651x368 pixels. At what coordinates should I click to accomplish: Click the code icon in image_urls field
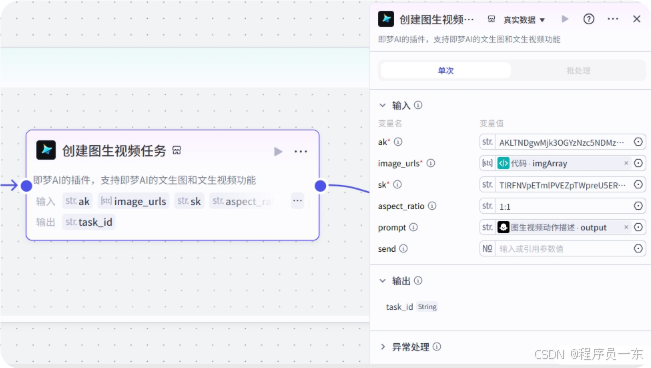503,163
